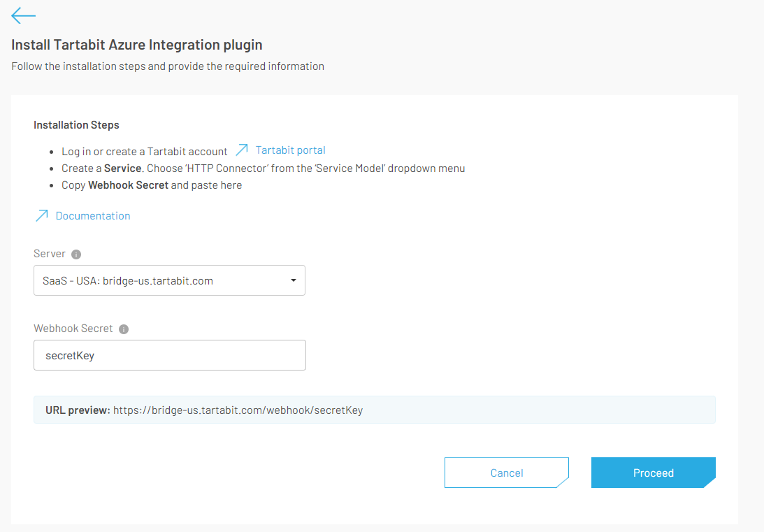Image resolution: width=764 pixels, height=532 pixels.
Task: Click bold Webhook Secret text in step three
Action: (x=128, y=185)
